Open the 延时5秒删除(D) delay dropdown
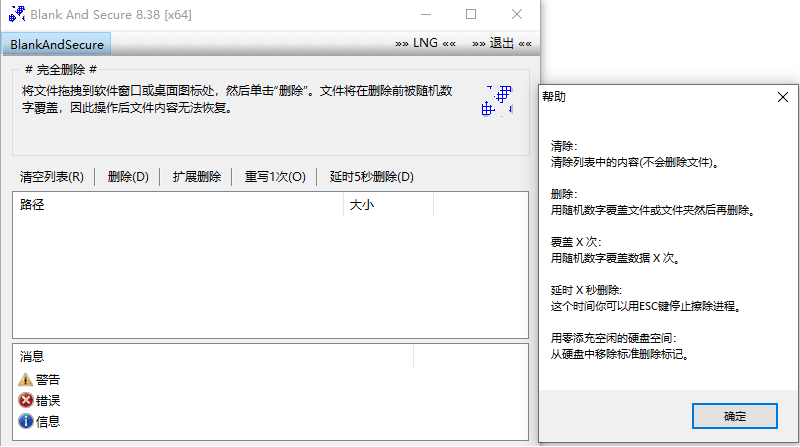Screen dimensions: 800x447 tap(371, 177)
